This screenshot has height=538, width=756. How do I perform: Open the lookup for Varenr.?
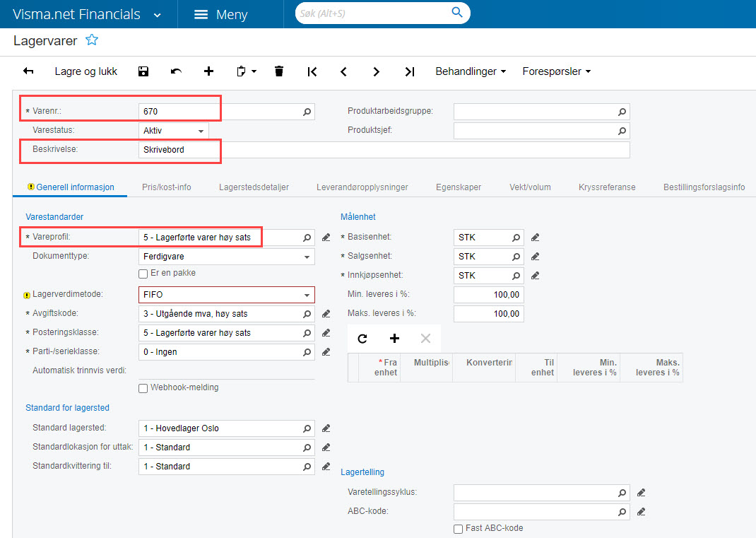pos(307,112)
